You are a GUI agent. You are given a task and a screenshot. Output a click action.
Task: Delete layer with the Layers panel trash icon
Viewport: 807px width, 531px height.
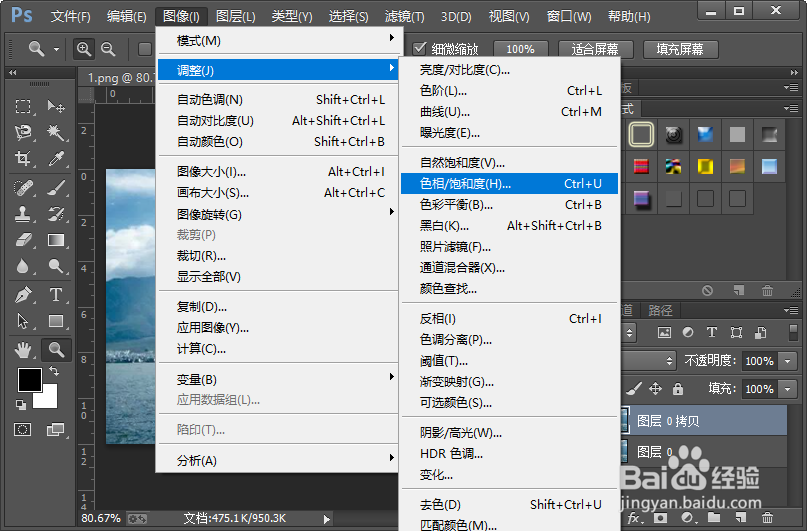[x=767, y=517]
